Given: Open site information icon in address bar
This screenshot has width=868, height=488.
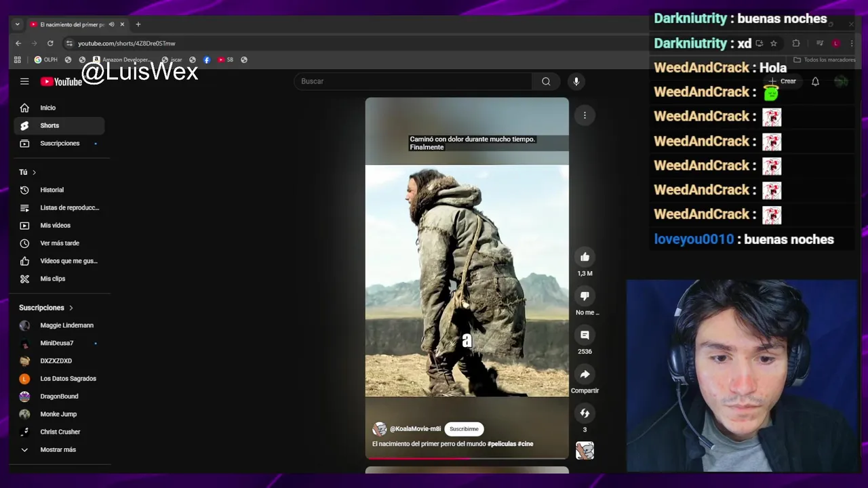Looking at the screenshot, I should tap(68, 43).
